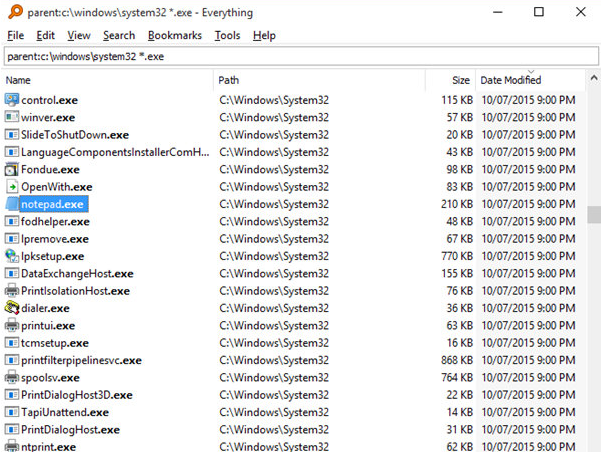The height and width of the screenshot is (452, 601).
Task: Select the PrintDialogHost3D.exe file name
Action: (x=77, y=394)
